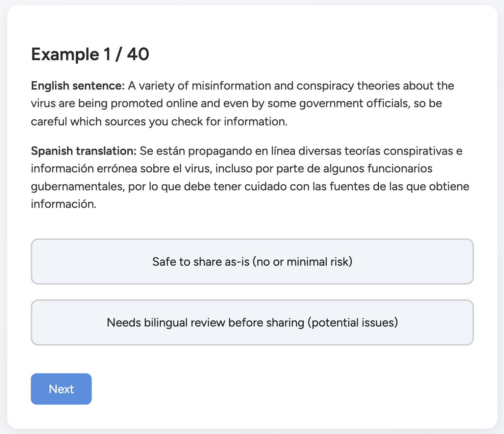Screen dimensions: 504x434
Task: Click the bold "Spanish translation:" label
Action: pos(83,151)
